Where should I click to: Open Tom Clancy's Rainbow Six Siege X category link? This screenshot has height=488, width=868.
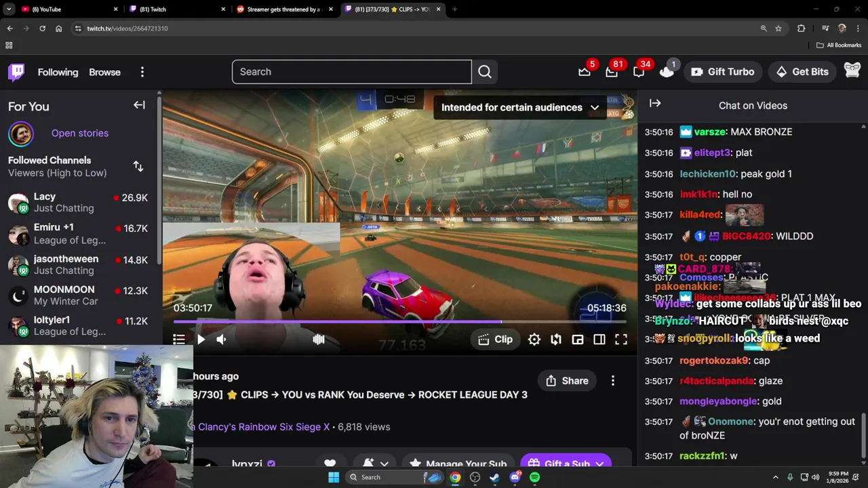(x=262, y=427)
